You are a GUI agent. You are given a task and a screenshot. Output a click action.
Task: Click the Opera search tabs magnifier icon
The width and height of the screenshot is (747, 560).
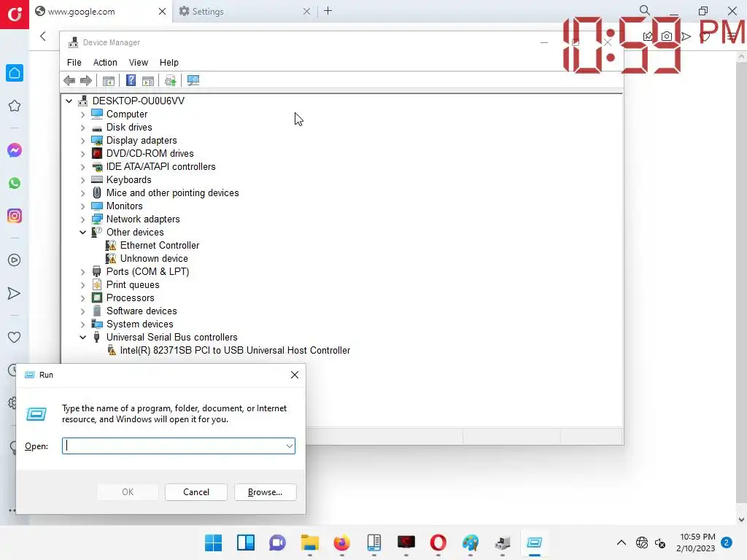pyautogui.click(x=645, y=10)
